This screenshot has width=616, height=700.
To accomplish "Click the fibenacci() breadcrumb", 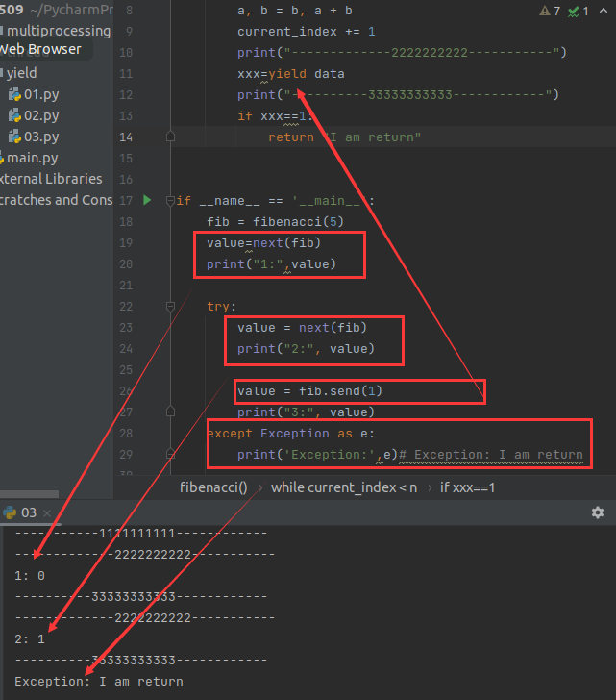I will pos(213,487).
